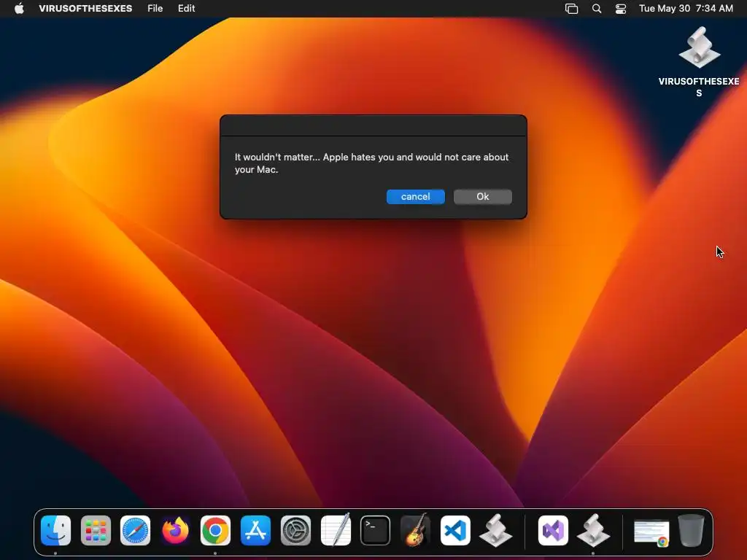Image resolution: width=747 pixels, height=560 pixels.
Task: Open Script Editor icon beside VS Code
Action: (x=495, y=531)
